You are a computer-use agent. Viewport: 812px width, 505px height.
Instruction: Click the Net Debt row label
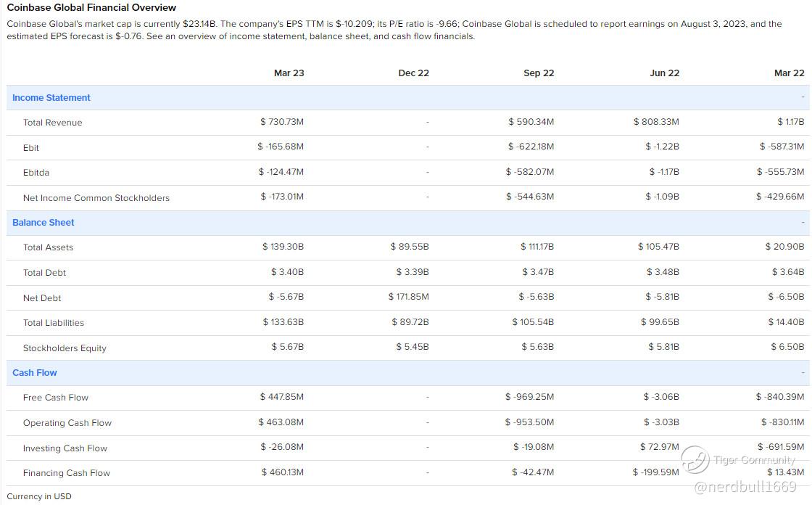[42, 298]
